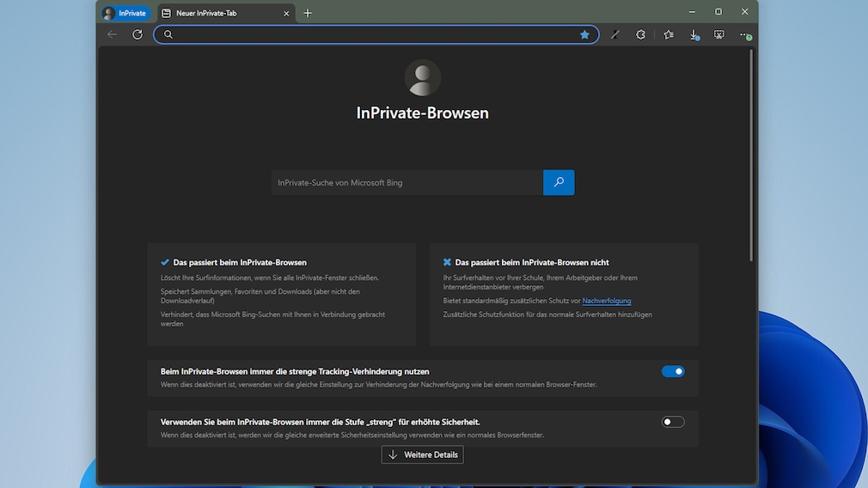Click the blue X mark icon

pyautogui.click(x=447, y=262)
